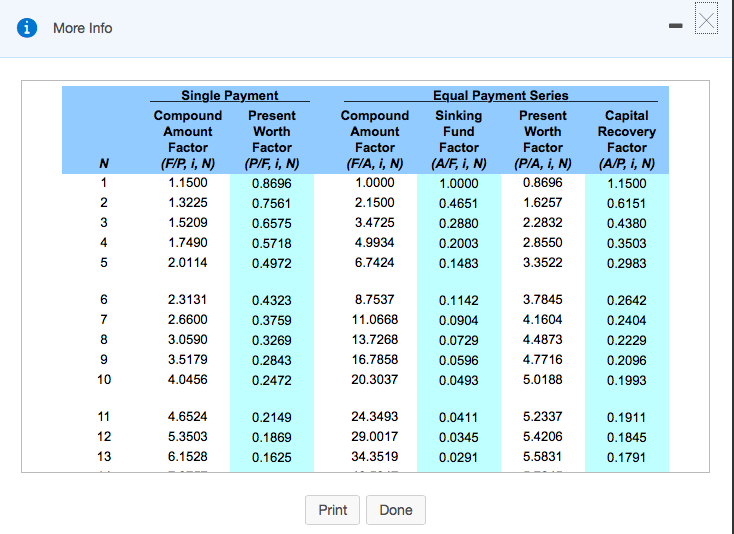
Task: Click the More Info title text
Action: pos(83,28)
